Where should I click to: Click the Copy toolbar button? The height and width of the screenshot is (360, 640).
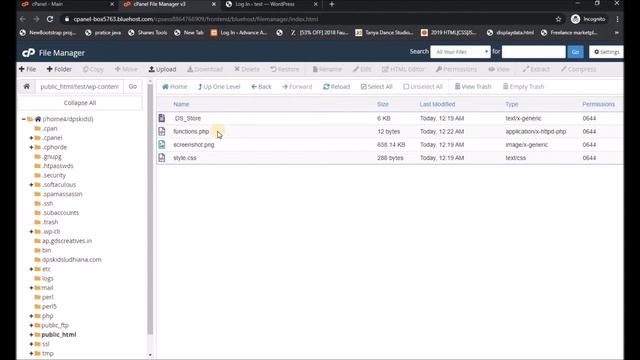point(93,69)
